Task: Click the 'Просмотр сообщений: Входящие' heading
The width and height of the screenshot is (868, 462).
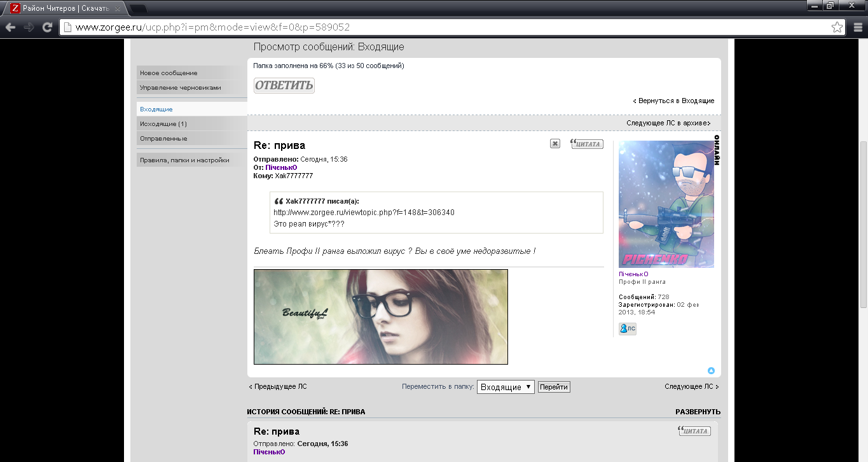Action: pyautogui.click(x=329, y=47)
